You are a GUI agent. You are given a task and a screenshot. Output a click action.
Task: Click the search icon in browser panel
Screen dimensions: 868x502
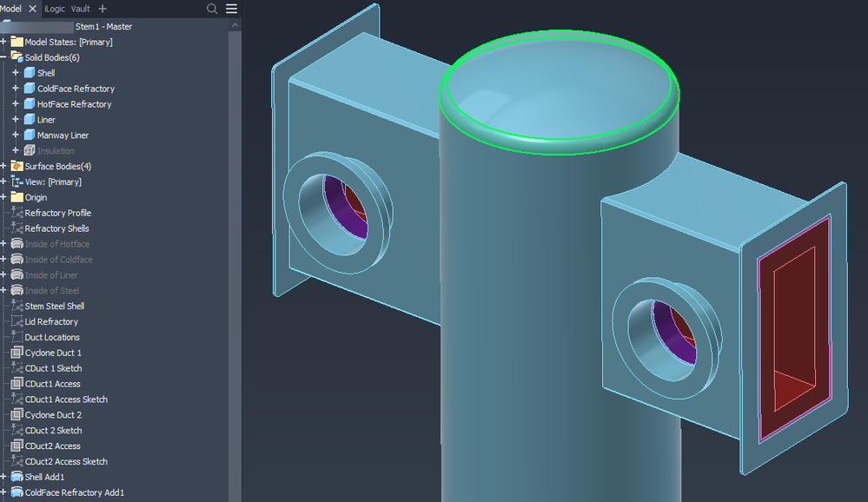pyautogui.click(x=211, y=9)
